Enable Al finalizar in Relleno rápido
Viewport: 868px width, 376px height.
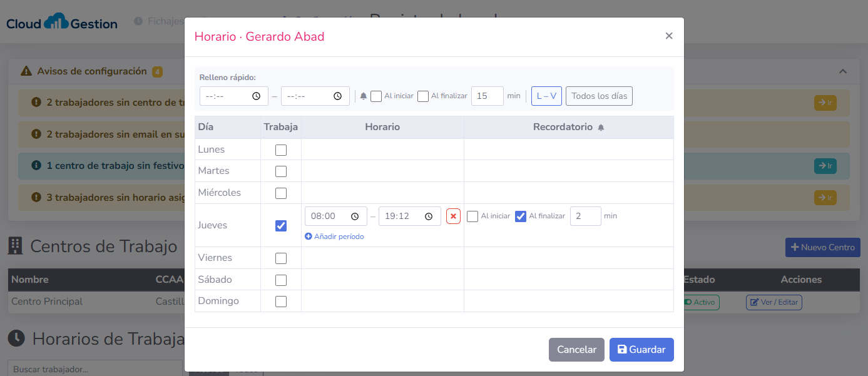(423, 96)
